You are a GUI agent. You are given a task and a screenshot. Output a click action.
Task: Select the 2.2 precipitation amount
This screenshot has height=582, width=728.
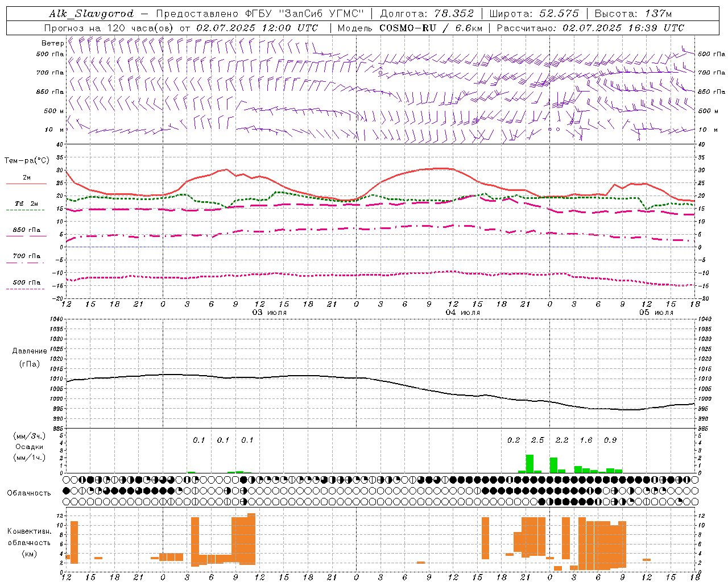(562, 440)
